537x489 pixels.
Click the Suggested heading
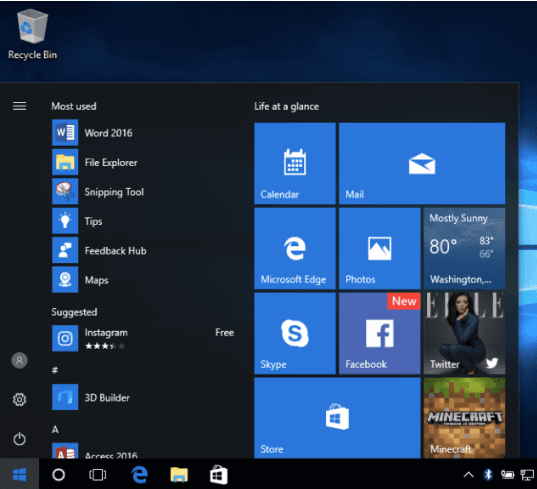[74, 312]
